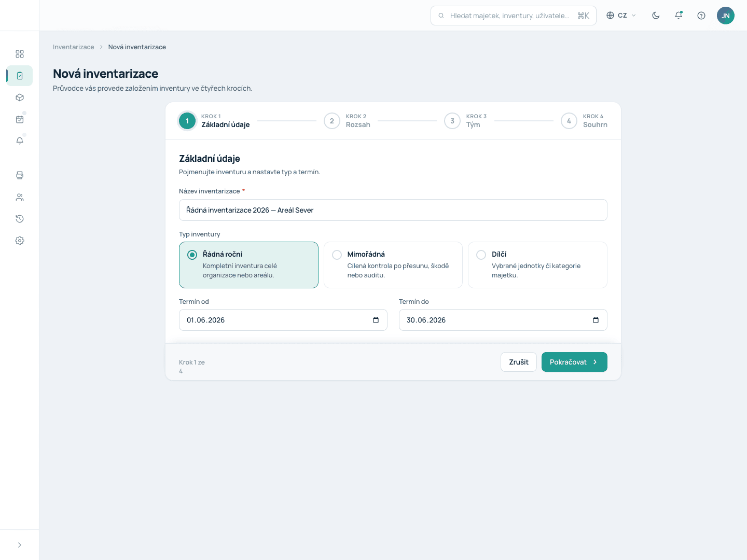Open the JN user avatar menu
Image resolution: width=747 pixels, height=560 pixels.
coord(726,16)
